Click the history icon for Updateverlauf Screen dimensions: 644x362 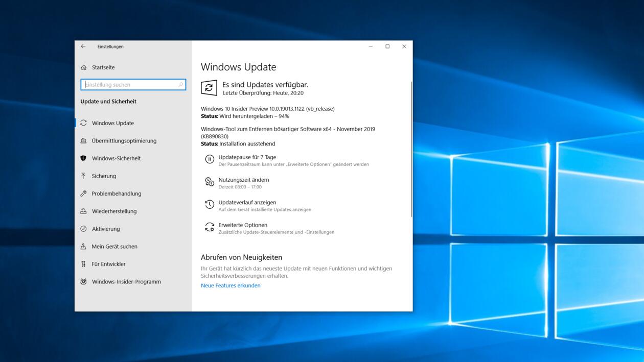click(210, 204)
